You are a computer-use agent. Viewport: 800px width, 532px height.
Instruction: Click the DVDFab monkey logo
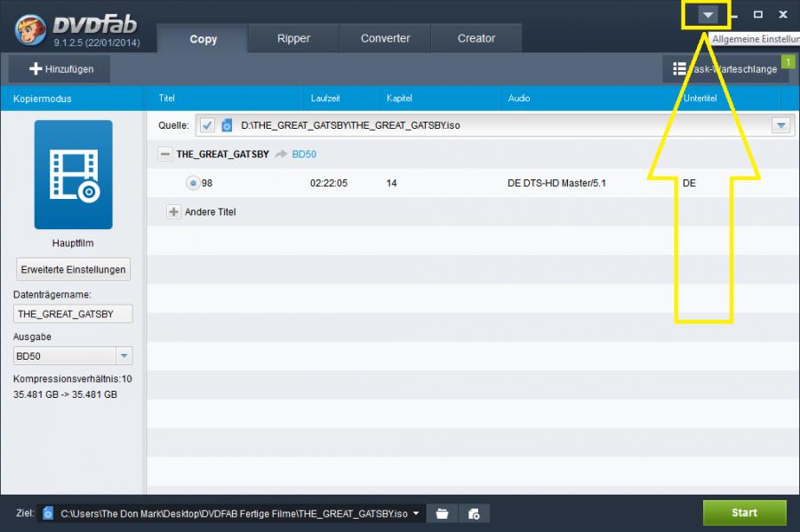pyautogui.click(x=32, y=28)
